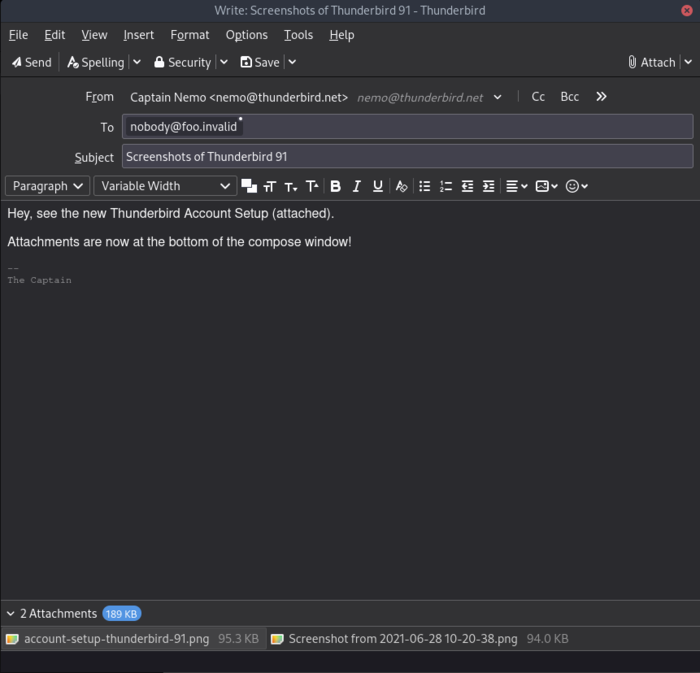Outdent the text
700x673 pixels.
[467, 186]
